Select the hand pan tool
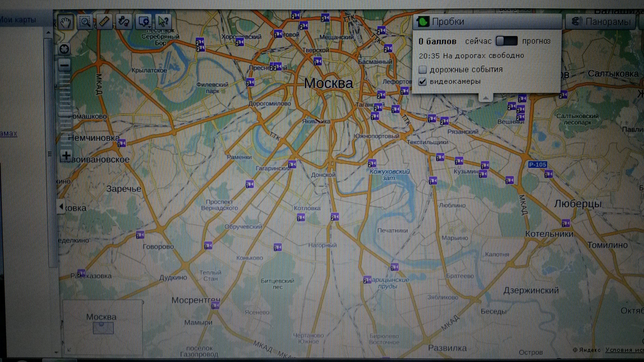Screen dimensions: 644x362 pyautogui.click(x=66, y=22)
